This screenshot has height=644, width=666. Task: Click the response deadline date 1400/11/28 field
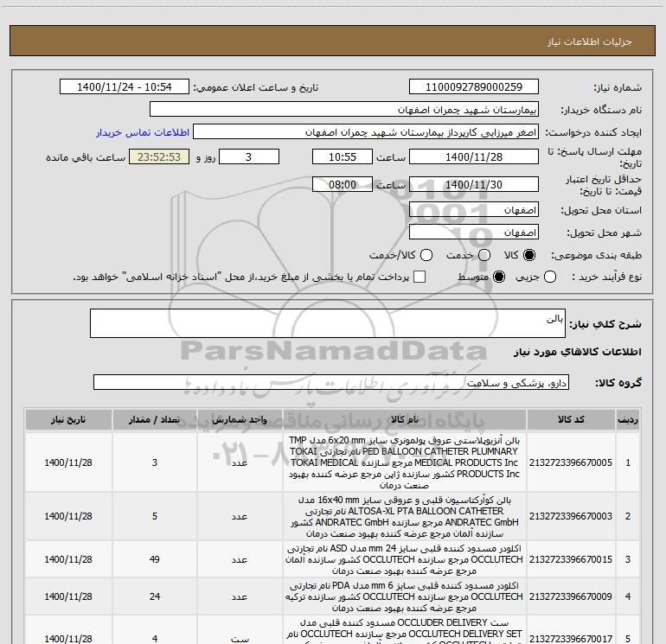coord(474,156)
